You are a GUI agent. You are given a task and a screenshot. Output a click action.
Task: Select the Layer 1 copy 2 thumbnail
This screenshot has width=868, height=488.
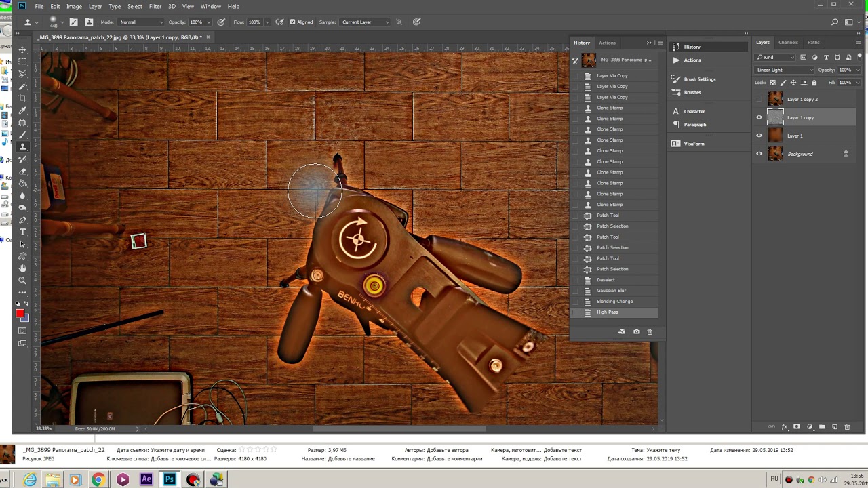(775, 99)
